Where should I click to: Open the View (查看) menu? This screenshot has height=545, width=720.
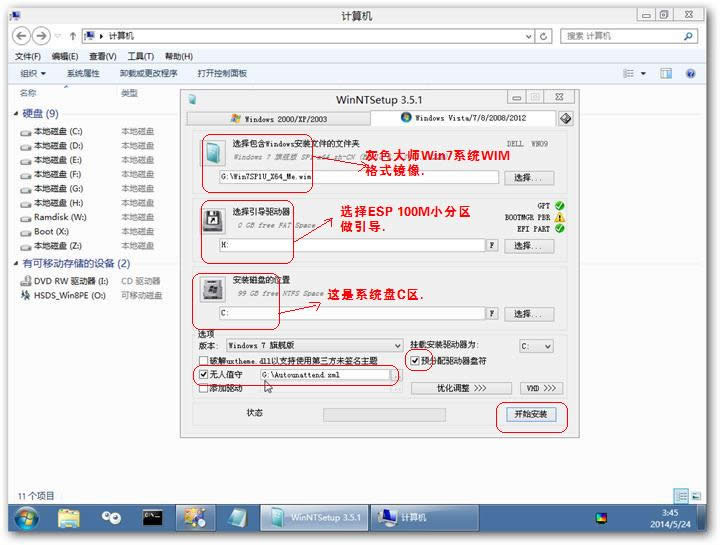click(x=102, y=56)
